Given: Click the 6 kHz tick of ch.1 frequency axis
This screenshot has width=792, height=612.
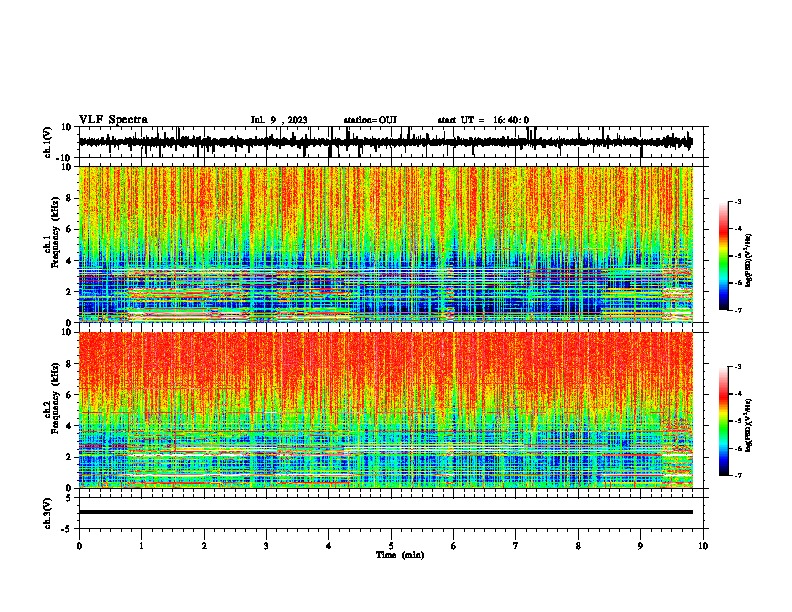Looking at the screenshot, I should [69, 229].
